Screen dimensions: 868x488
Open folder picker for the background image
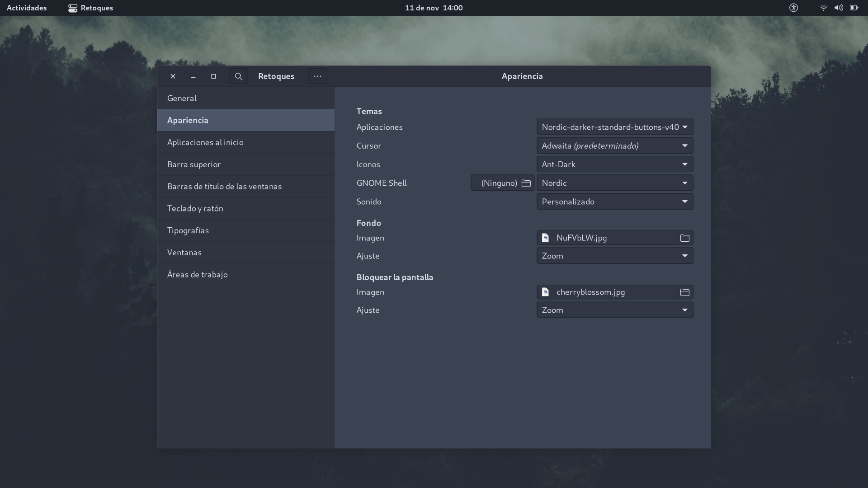pos(684,238)
